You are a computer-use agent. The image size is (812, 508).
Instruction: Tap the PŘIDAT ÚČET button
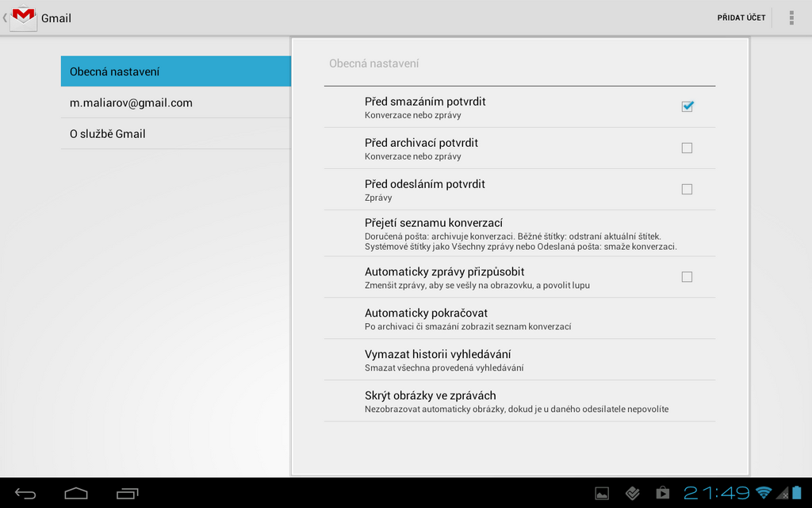741,17
